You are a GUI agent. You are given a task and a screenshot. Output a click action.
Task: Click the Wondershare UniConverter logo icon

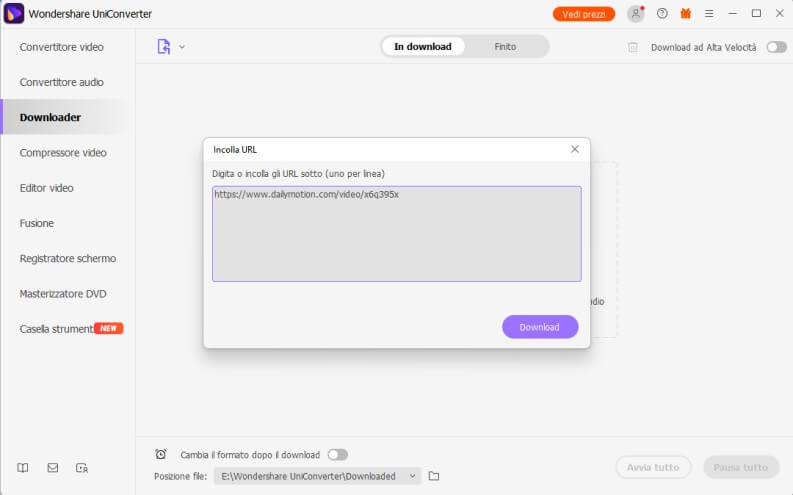[x=14, y=13]
